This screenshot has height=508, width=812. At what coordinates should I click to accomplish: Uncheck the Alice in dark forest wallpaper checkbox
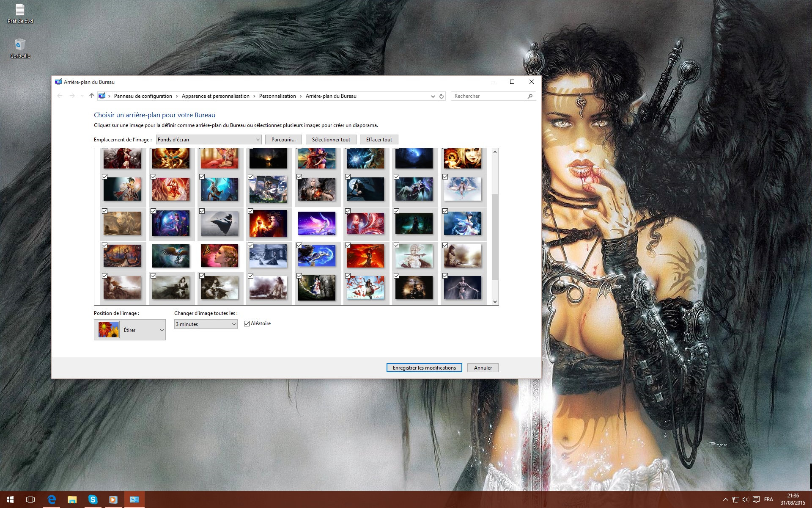point(299,276)
